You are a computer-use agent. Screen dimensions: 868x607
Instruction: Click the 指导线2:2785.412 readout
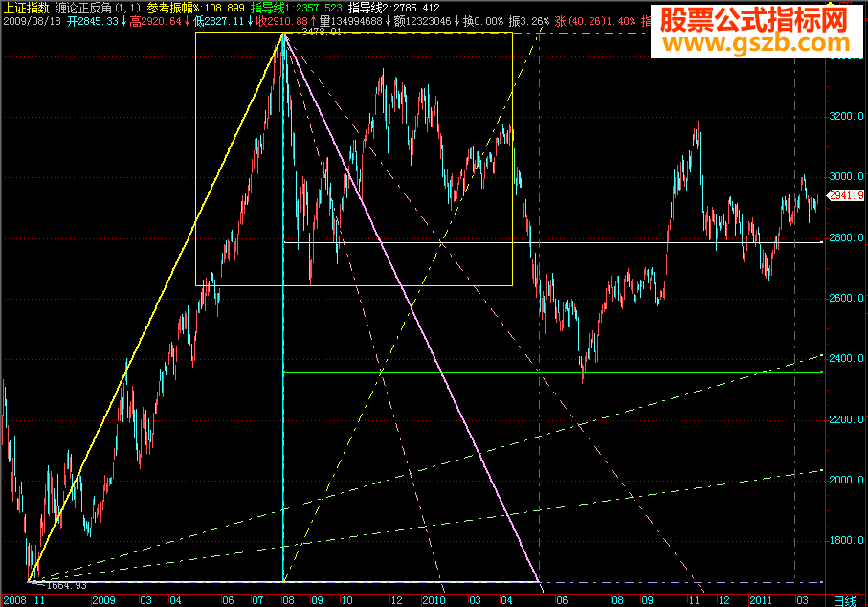[x=394, y=8]
